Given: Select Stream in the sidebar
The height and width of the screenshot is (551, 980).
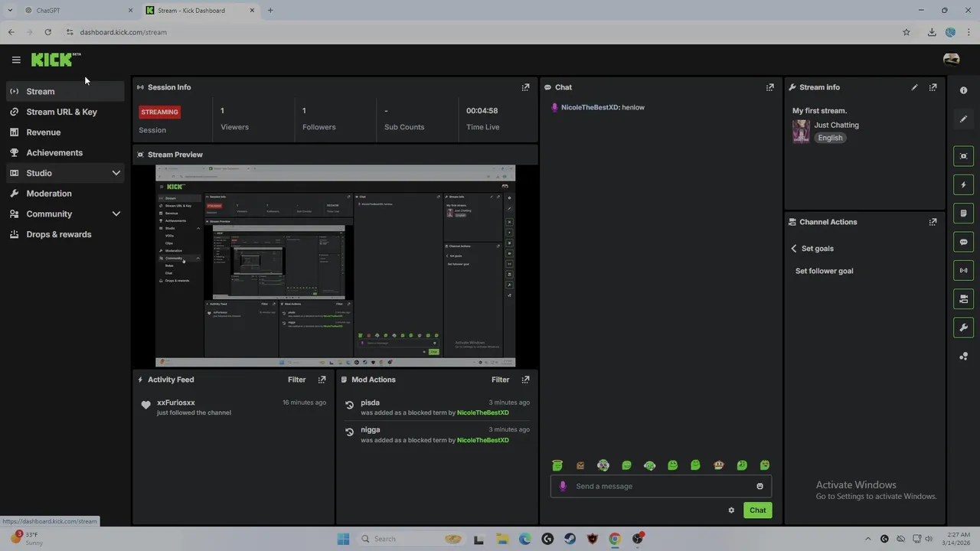Looking at the screenshot, I should tap(65, 91).
